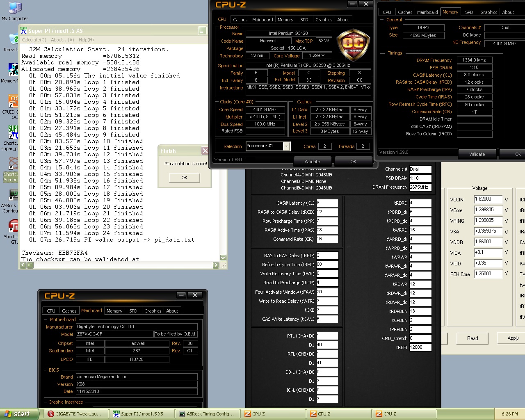Click the 'Checksum: EBB73FA4' line in Super PI

55,253
